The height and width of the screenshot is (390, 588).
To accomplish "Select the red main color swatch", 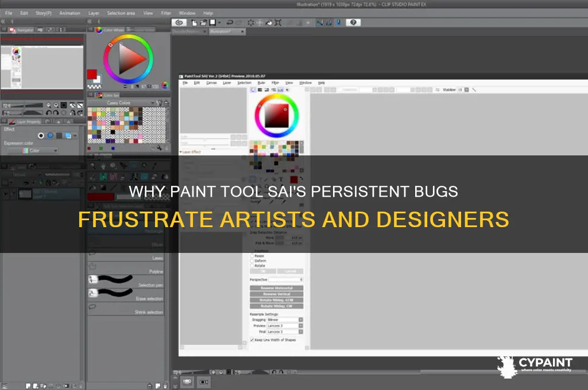I will [92, 74].
